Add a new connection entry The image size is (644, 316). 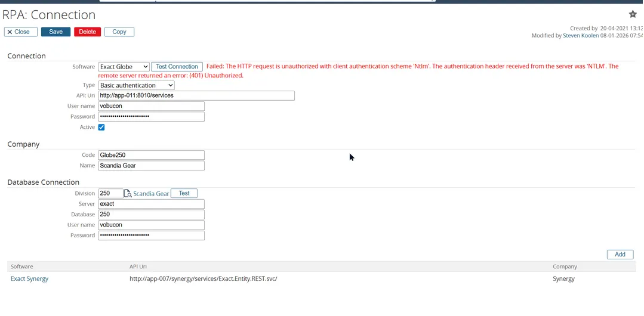620,255
